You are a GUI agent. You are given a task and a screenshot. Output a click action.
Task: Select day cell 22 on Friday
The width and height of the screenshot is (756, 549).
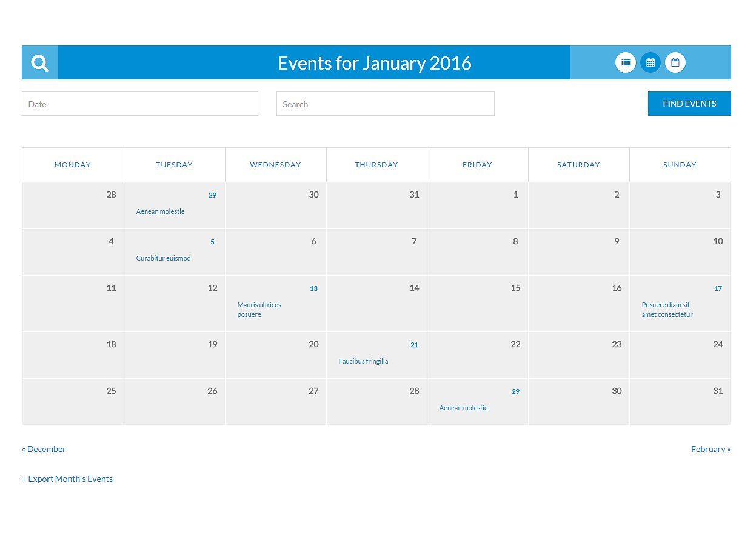[x=477, y=355]
